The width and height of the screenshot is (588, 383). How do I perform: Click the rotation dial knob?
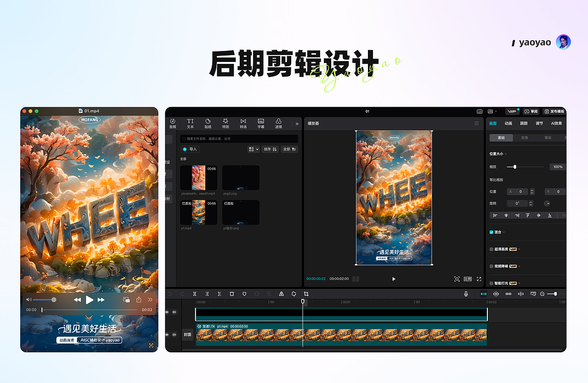coord(547,203)
